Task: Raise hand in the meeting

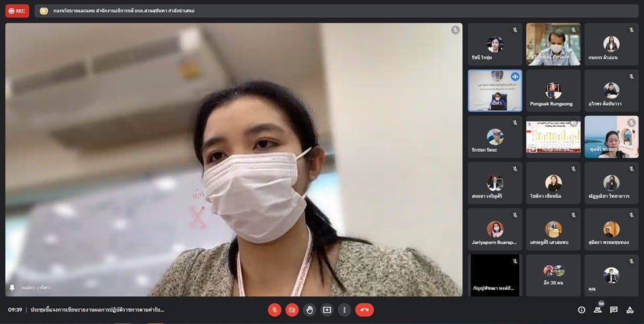Action: point(309,309)
